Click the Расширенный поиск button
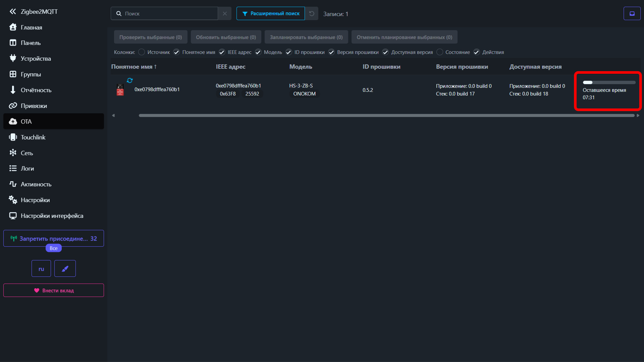 pyautogui.click(x=270, y=14)
